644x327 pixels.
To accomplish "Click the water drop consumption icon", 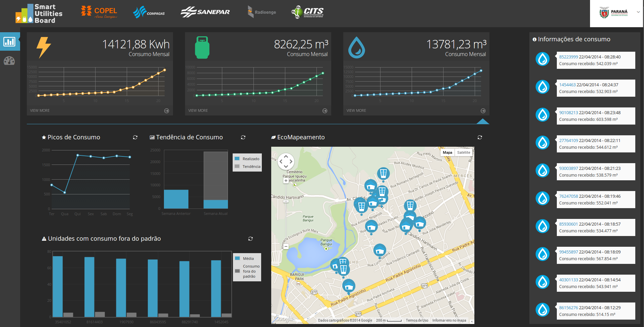I will tap(357, 47).
